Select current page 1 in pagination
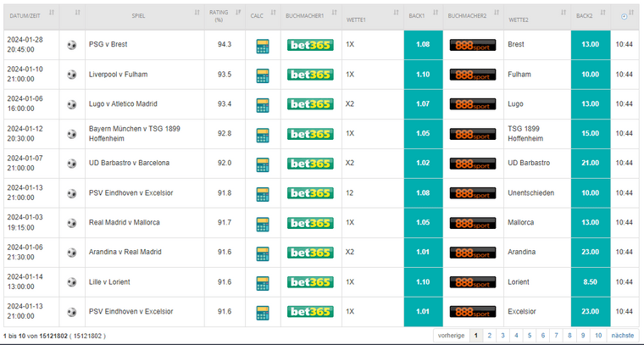 [476, 336]
